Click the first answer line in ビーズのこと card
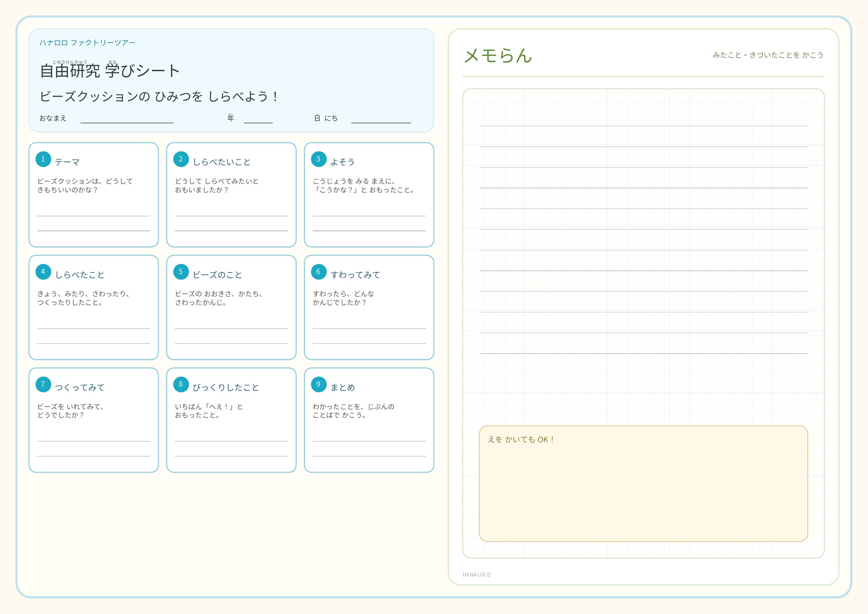 (x=231, y=328)
